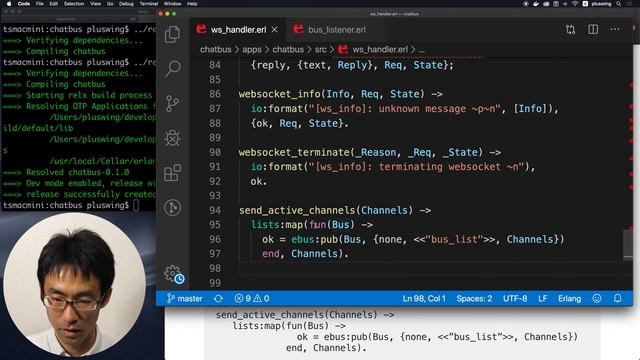Viewport: 640px width, 360px height.
Task: Open the Terminal menu
Action: 149,4
